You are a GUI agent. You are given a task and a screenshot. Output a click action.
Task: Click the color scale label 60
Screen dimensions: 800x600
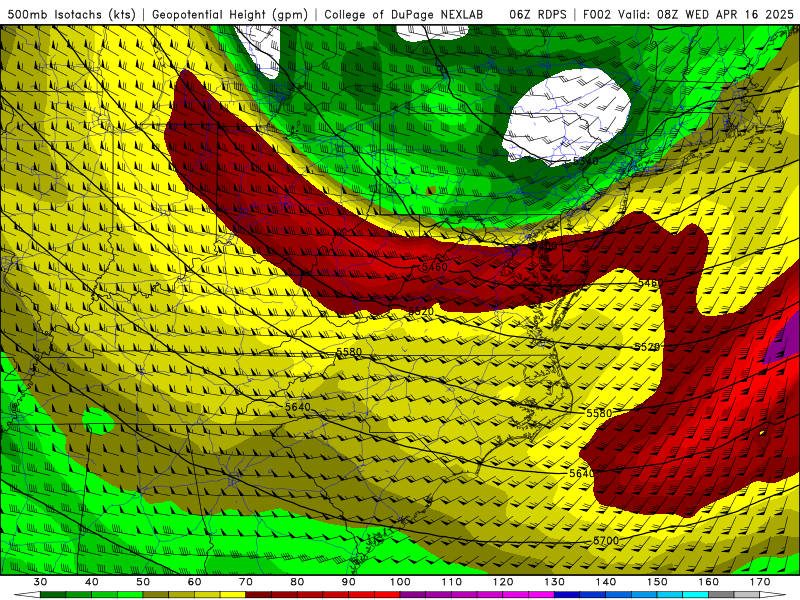tap(194, 582)
